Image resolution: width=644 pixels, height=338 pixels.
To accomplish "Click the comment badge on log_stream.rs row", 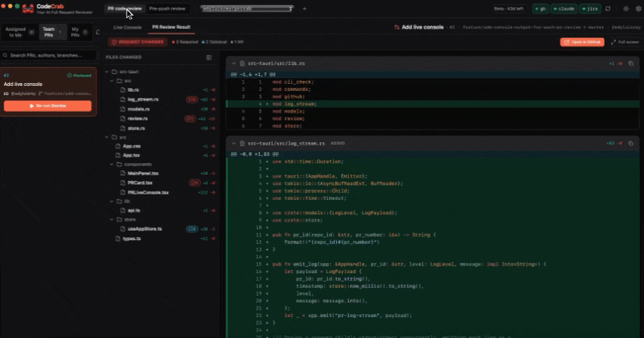I will coord(192,99).
